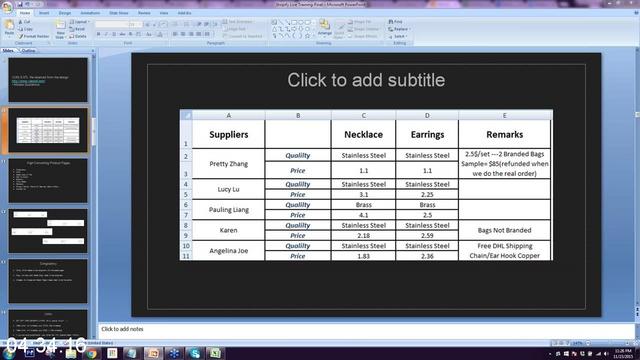Click the 'Click to add notes' area

[367, 329]
